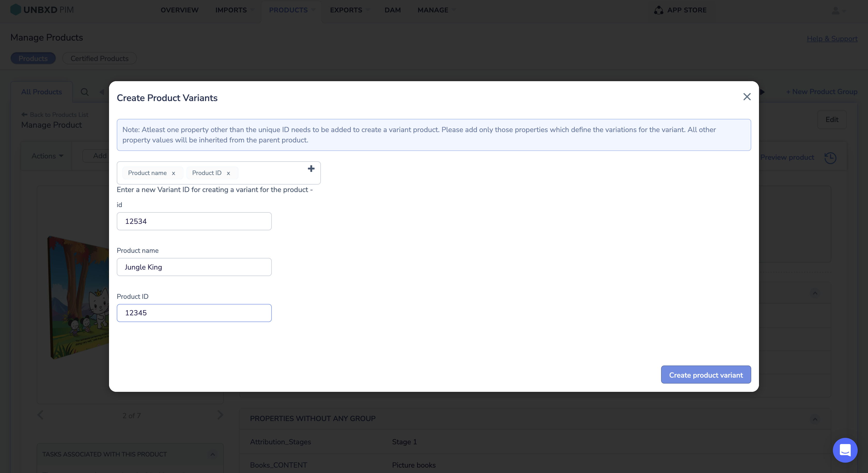Click the Picture books value
868x473 pixels.
point(414,465)
